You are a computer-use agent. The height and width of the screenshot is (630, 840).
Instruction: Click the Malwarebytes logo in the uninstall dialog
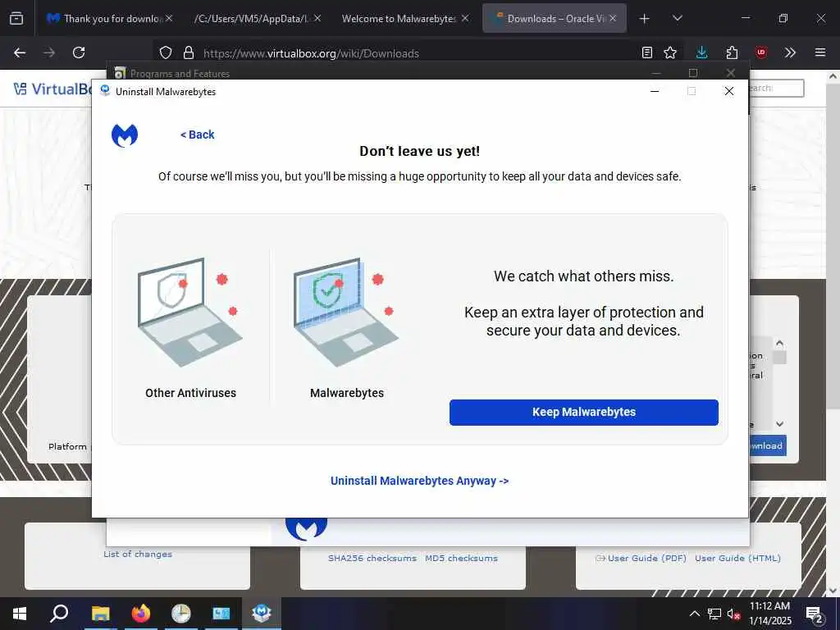(x=125, y=135)
